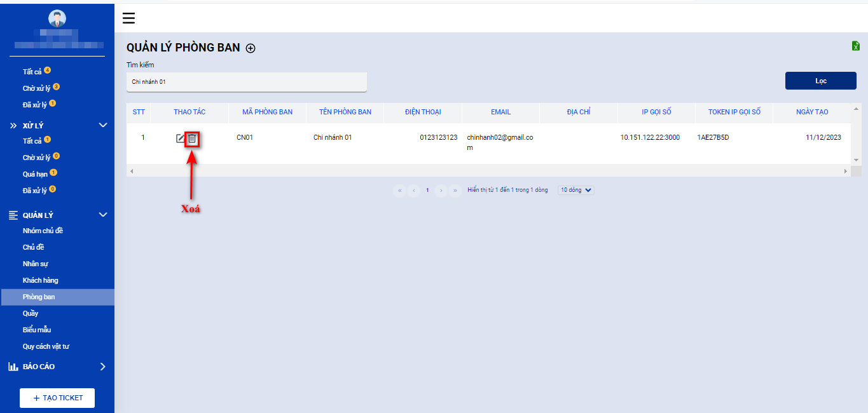Click the add department plus icon
This screenshot has height=413, width=868.
251,48
